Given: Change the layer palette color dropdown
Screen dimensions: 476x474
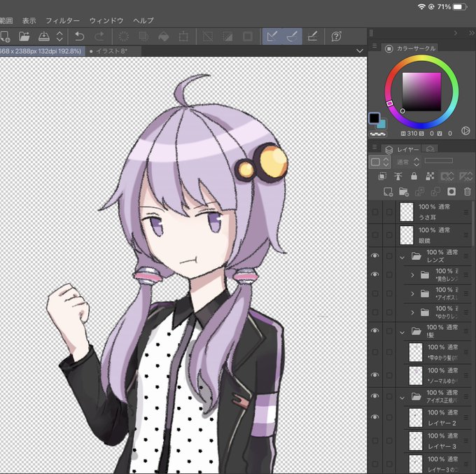Looking at the screenshot, I should [x=379, y=162].
